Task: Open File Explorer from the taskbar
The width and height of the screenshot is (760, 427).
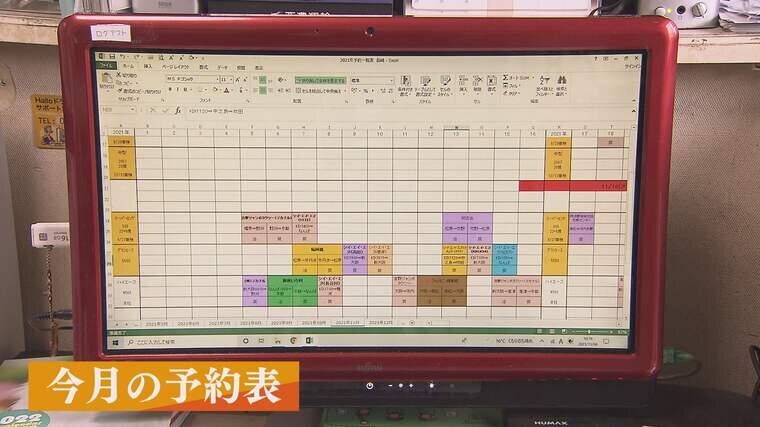Action: [277, 341]
